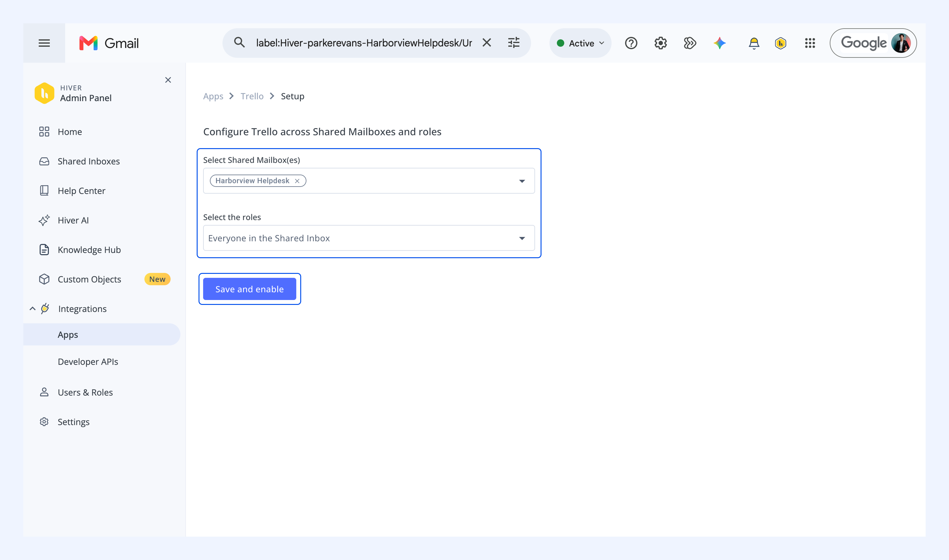Click the sidebar Settings gear icon
The image size is (949, 560).
44,422
